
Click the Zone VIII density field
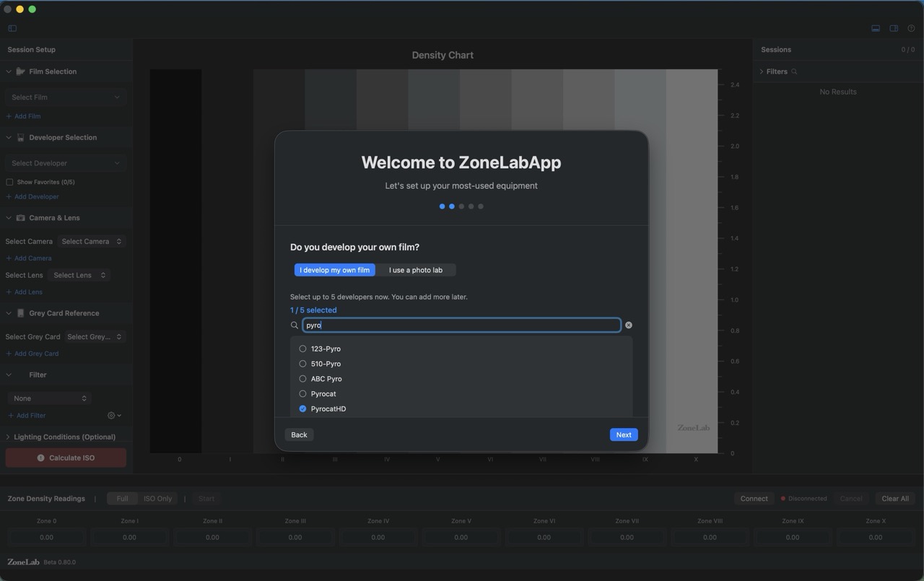(x=710, y=537)
